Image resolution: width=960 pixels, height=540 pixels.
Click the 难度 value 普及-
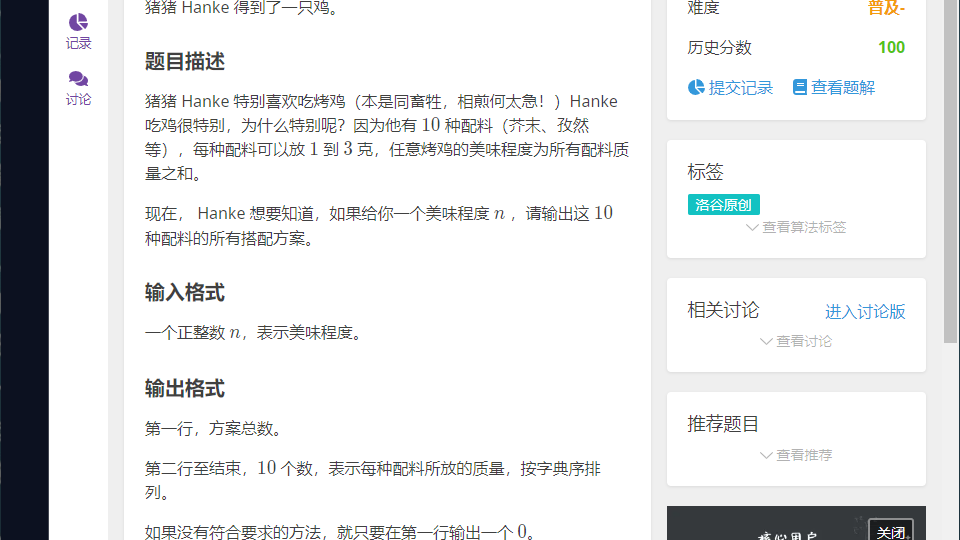(887, 8)
